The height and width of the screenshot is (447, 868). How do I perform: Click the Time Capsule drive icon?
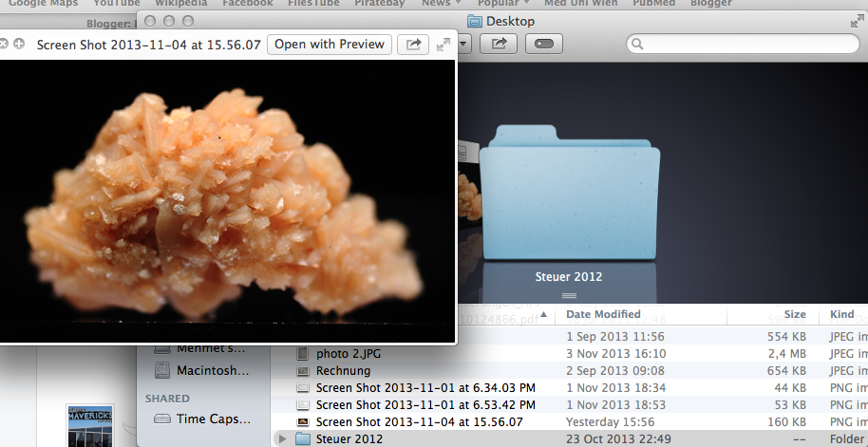point(162,419)
